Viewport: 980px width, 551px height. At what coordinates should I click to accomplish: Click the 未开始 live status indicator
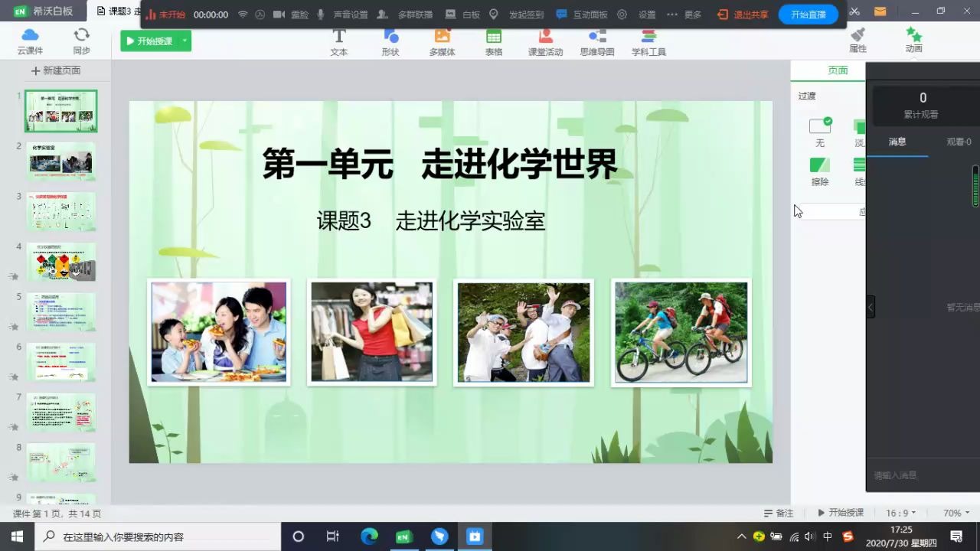[x=165, y=15]
